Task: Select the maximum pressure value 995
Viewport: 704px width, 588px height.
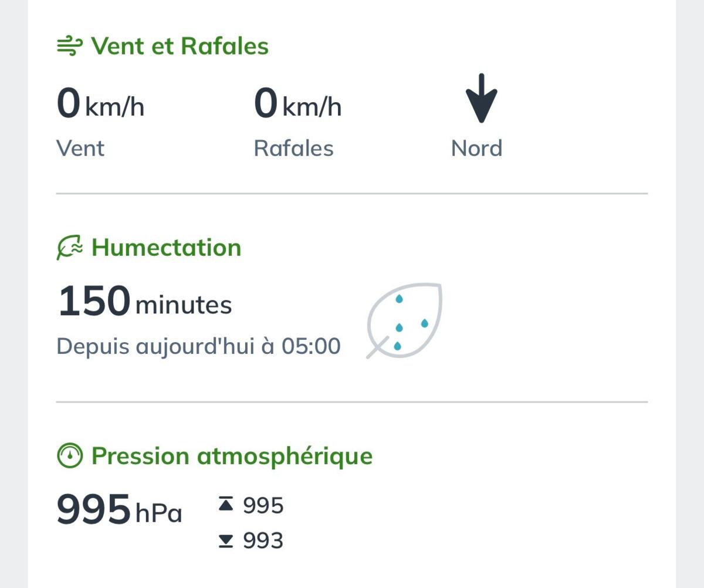Action: pos(263,505)
